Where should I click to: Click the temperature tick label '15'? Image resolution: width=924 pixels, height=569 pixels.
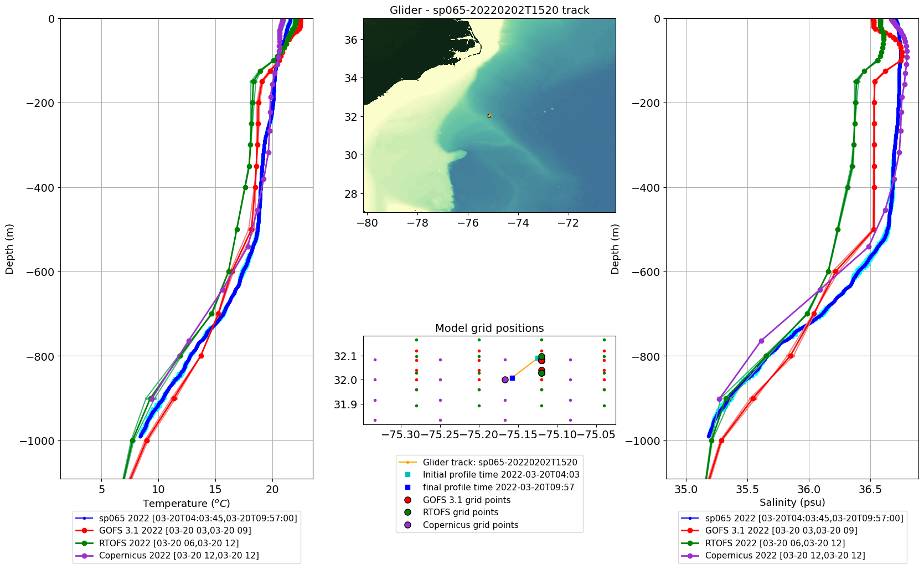[x=215, y=489]
